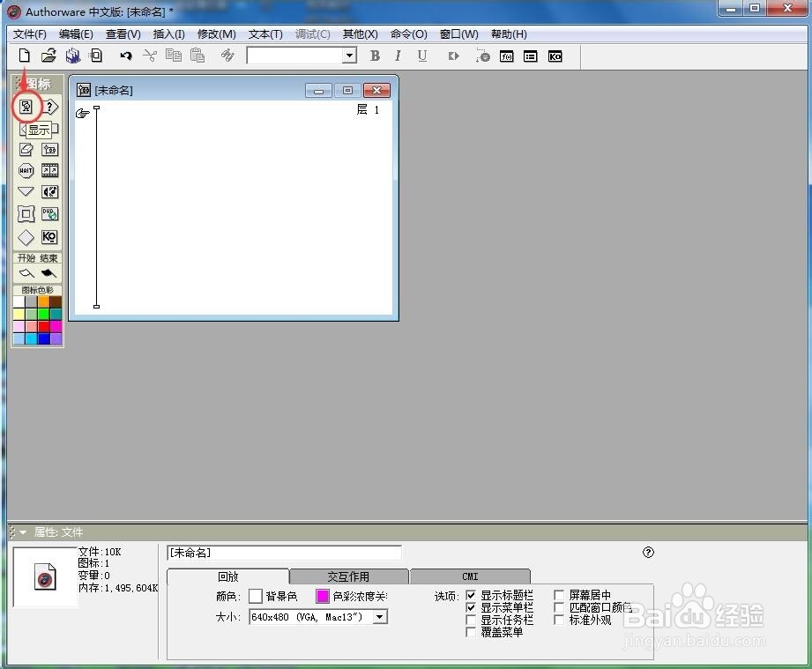Select the Framework icon in palette
This screenshot has height=669, width=812.
(x=26, y=213)
